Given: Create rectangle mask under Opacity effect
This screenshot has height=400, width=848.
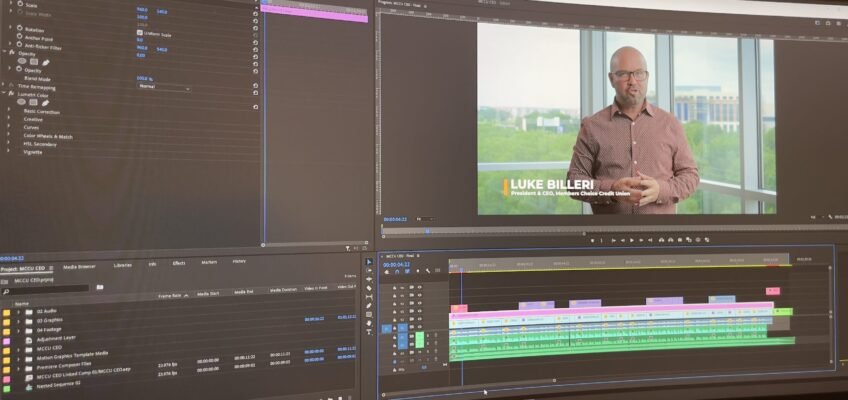Looking at the screenshot, I should point(35,62).
